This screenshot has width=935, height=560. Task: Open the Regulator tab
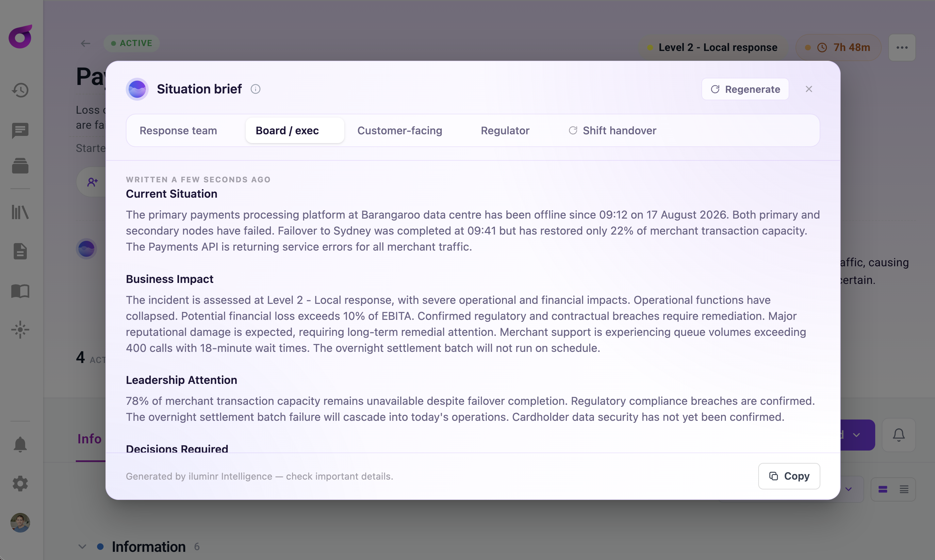coord(505,131)
